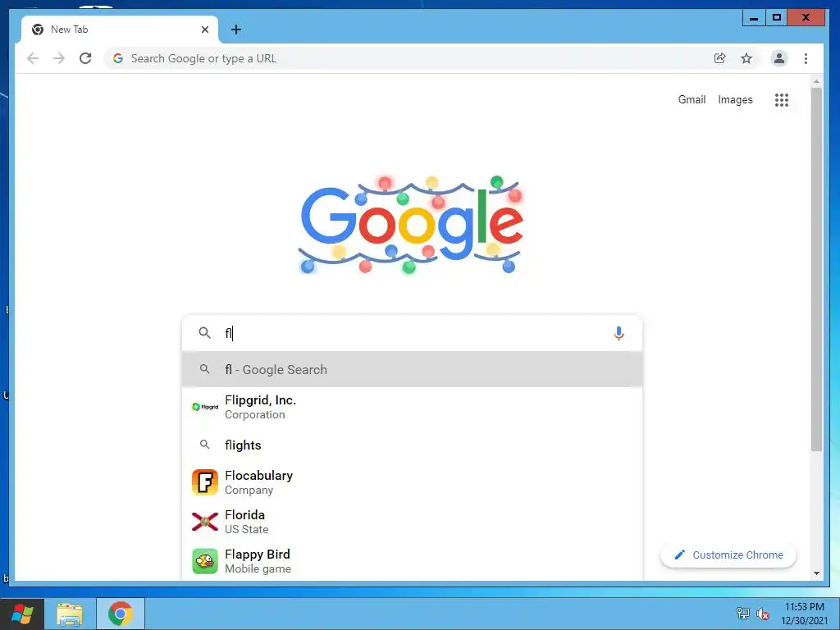Open Chrome three-dot menu
The height and width of the screenshot is (630, 840).
pos(806,58)
